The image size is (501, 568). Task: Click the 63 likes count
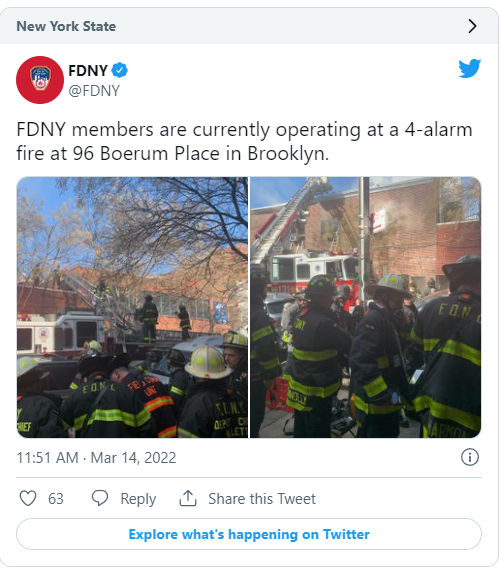[56, 499]
